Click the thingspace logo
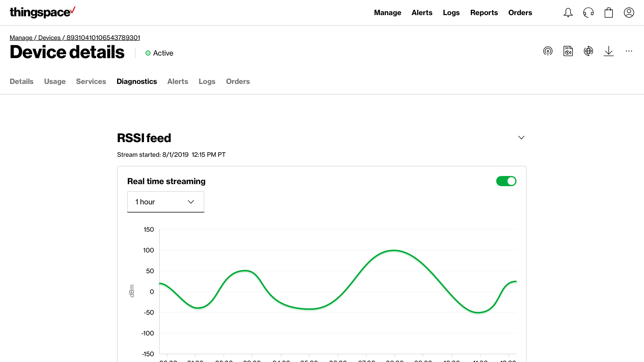 [x=43, y=12]
